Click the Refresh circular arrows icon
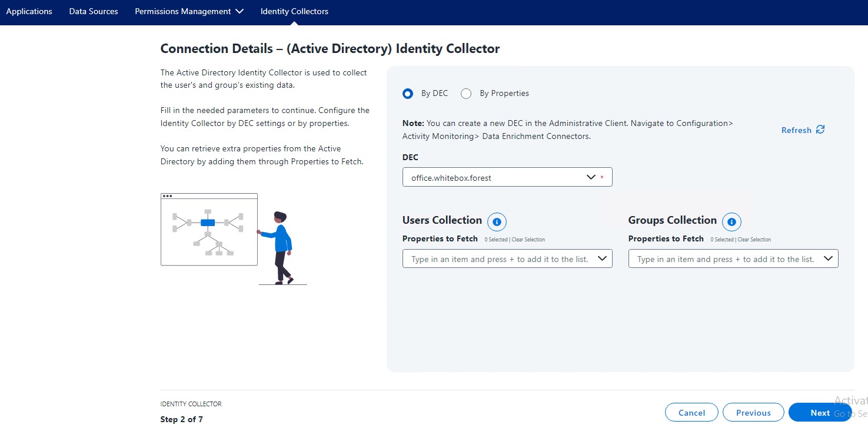Screen dimensions: 868x431 coord(820,130)
